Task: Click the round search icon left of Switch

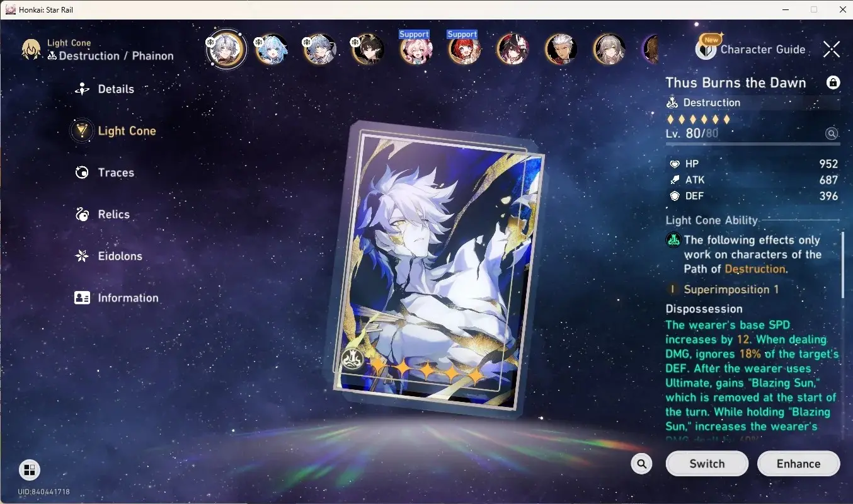Action: (642, 464)
